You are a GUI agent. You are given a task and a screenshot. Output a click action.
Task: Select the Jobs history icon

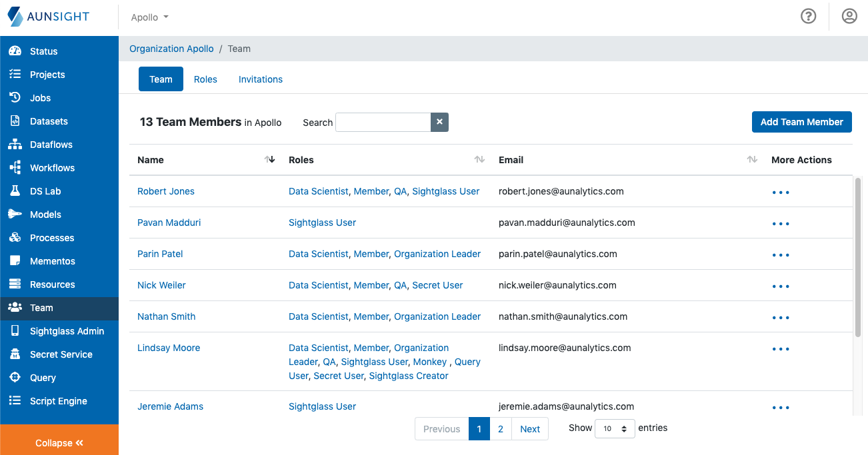15,98
